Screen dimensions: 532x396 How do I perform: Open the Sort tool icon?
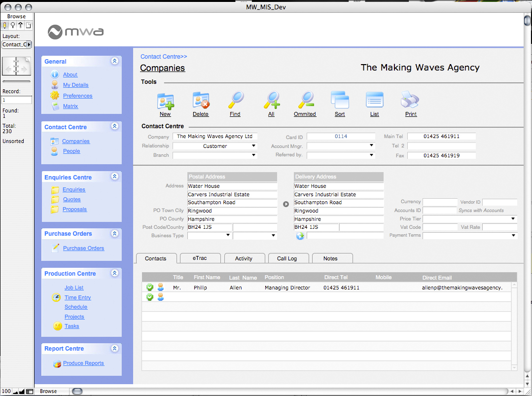point(340,100)
